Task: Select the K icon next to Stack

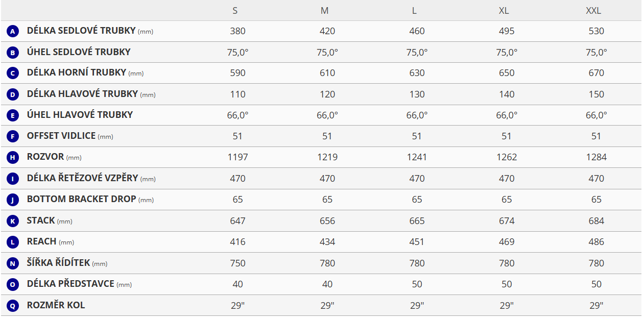Action: tap(13, 221)
